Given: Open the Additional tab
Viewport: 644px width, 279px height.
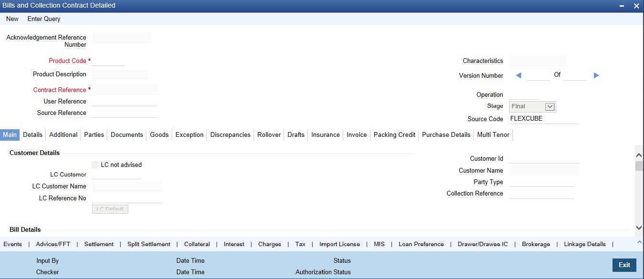Looking at the screenshot, I should 63,134.
